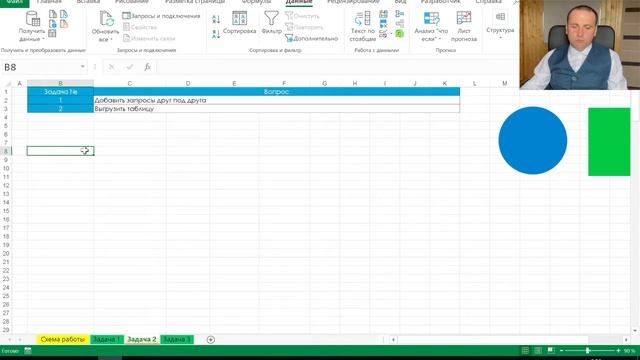Expand the Data Validation dropdown arrow
The width and height of the screenshot is (640, 360).
click(391, 34)
